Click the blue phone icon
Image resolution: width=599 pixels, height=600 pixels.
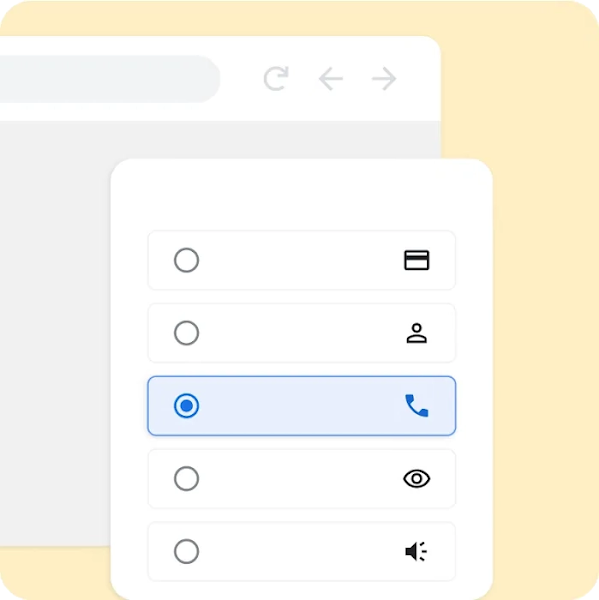coord(416,405)
